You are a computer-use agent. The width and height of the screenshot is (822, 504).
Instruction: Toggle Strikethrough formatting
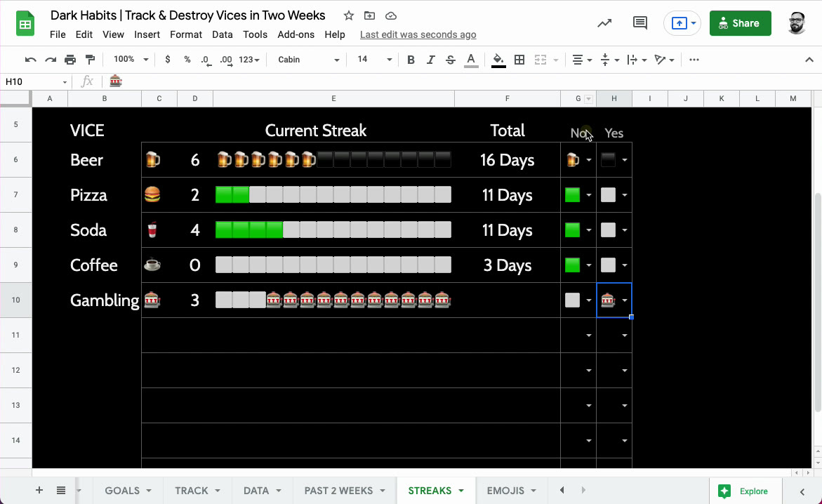click(451, 60)
